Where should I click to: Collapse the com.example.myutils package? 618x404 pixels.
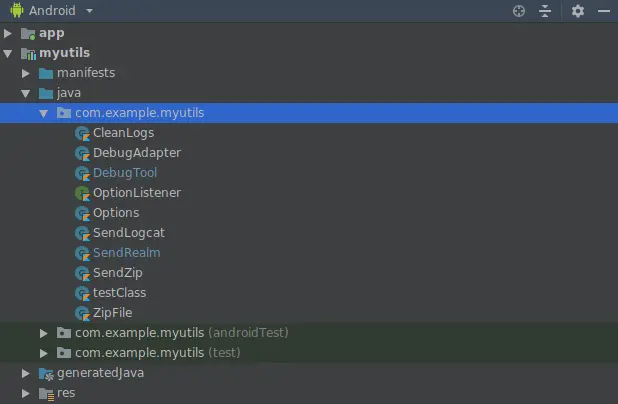[44, 113]
